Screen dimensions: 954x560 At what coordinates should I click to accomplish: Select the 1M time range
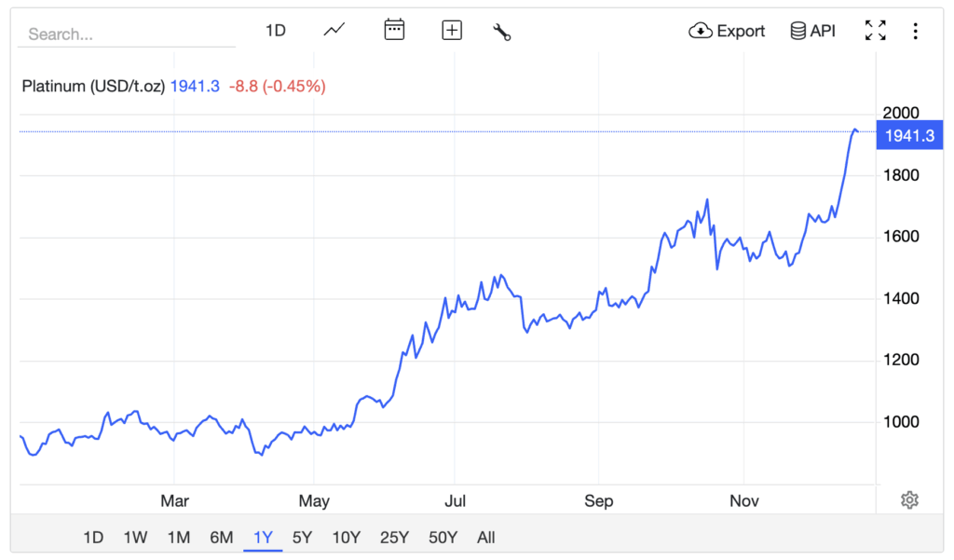click(x=178, y=537)
